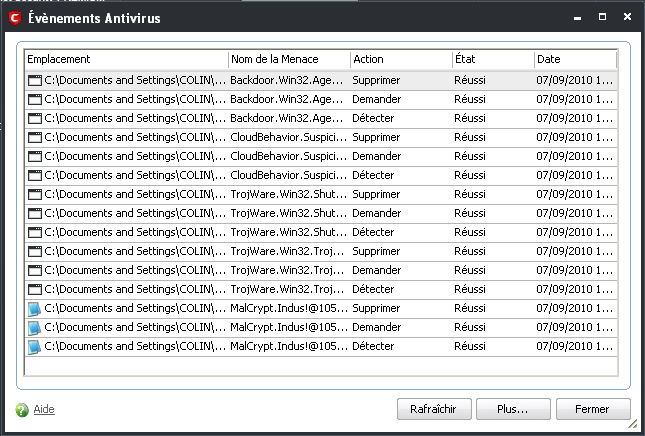Image resolution: width=645 pixels, height=436 pixels.
Task: Select CloudBehavior.Suspici... name in Supprimer row
Action: (288, 137)
